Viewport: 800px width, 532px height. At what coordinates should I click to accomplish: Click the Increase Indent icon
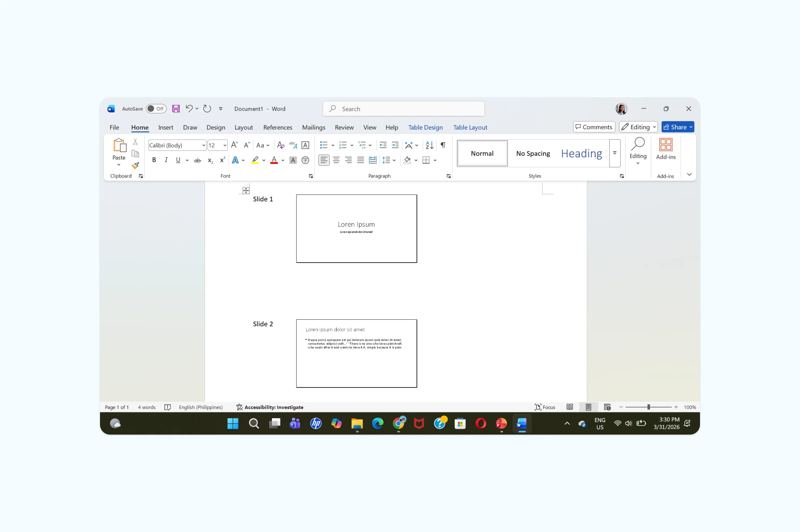(x=395, y=145)
